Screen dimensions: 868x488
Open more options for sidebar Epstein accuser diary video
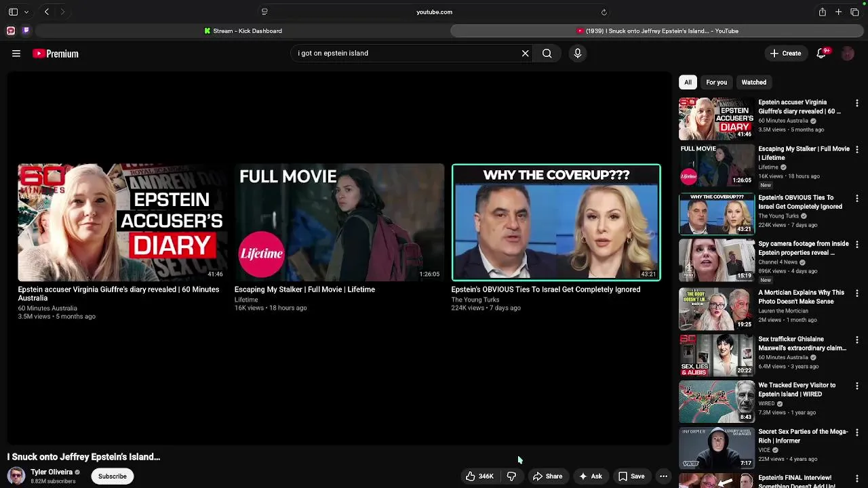point(857,103)
